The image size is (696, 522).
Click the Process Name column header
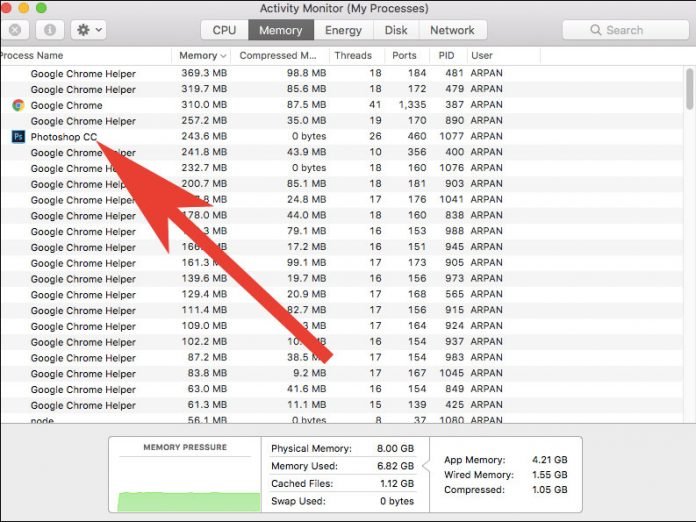tap(35, 56)
